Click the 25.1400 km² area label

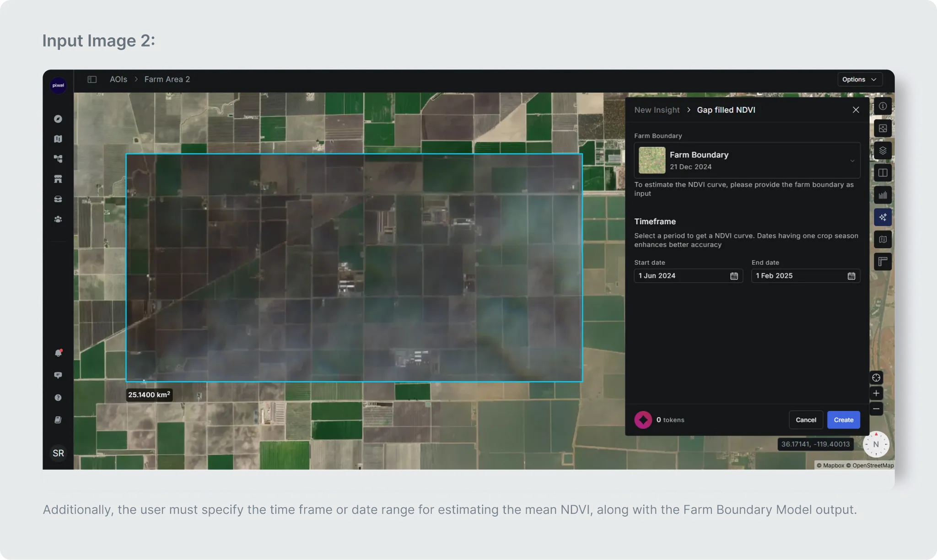pyautogui.click(x=149, y=394)
